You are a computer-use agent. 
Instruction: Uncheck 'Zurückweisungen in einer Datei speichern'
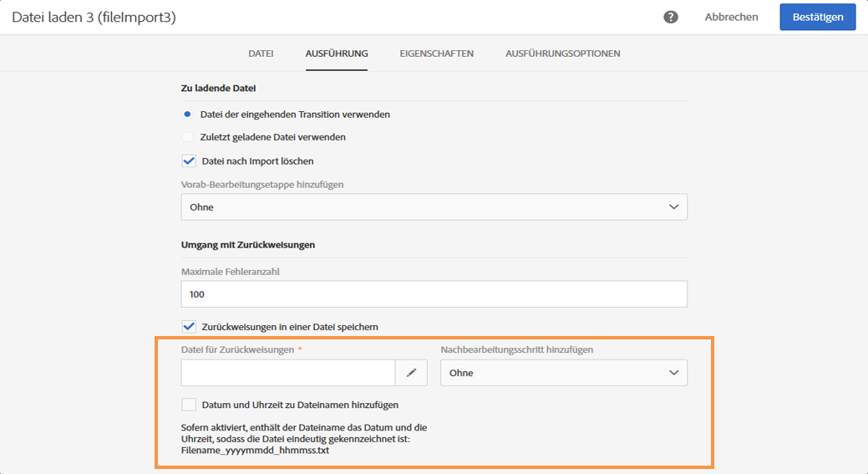pos(189,326)
